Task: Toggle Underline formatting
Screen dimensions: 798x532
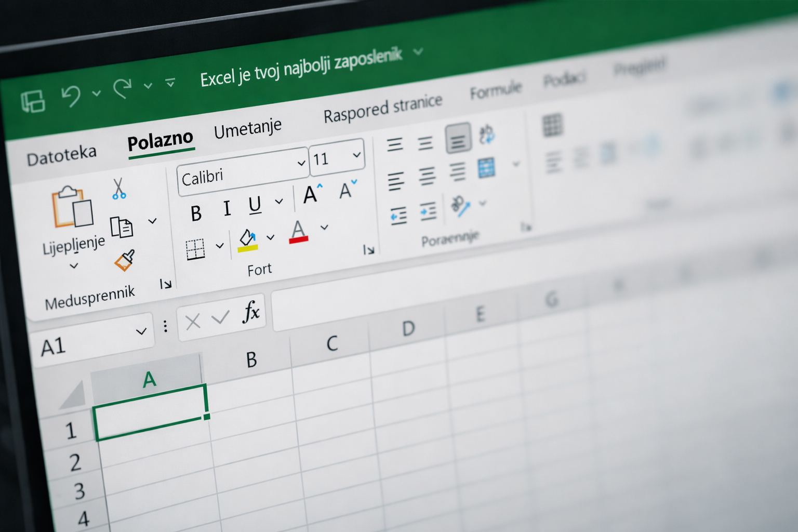Action: 255,205
